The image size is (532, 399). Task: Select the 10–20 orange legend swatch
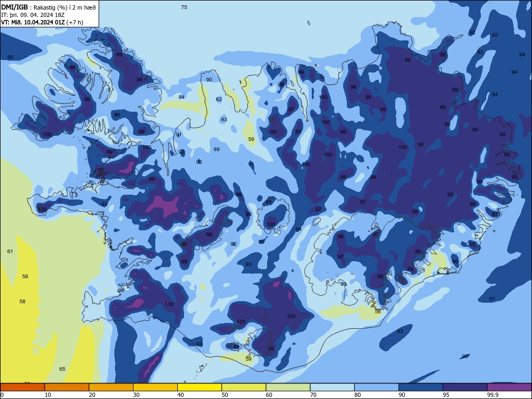point(67,387)
